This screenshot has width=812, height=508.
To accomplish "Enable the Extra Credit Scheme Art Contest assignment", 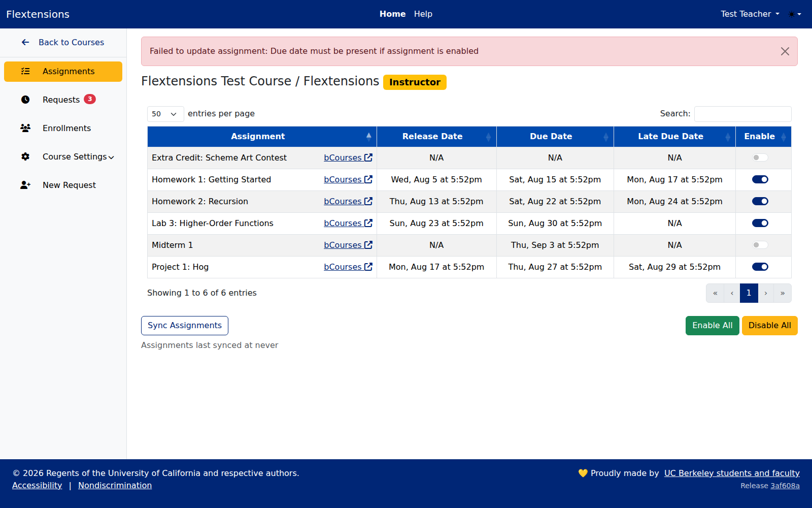I will tap(760, 157).
